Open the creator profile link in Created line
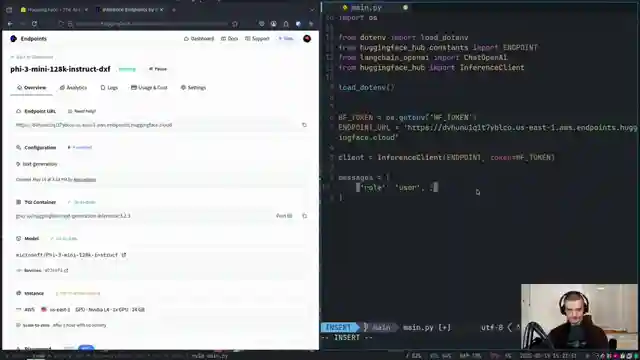This screenshot has width=640, height=360. 84,180
